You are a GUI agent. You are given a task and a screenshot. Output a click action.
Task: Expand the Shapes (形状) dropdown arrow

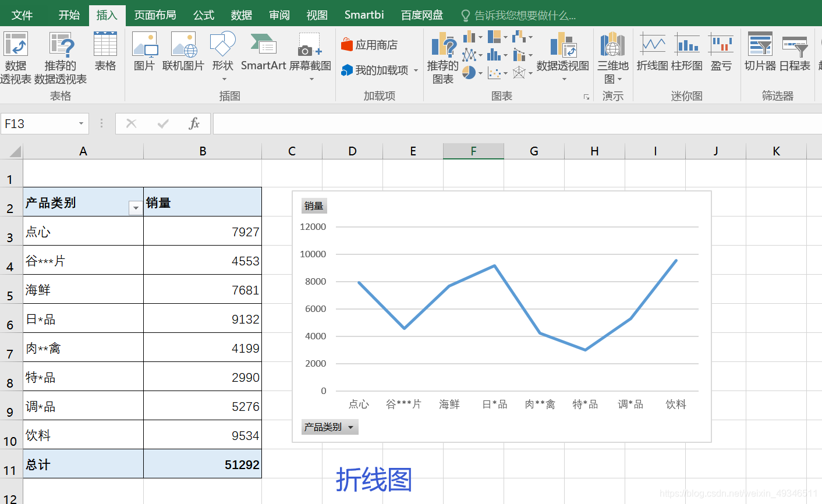click(224, 79)
